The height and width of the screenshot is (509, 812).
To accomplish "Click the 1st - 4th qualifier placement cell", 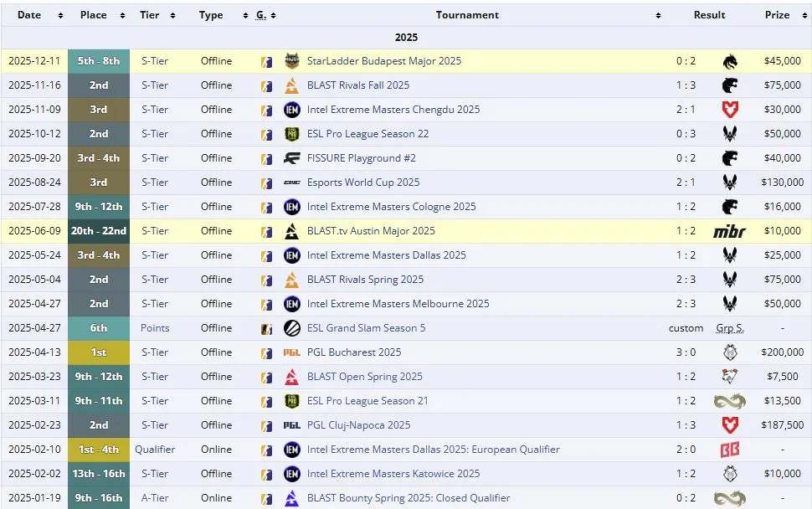I will tap(99, 450).
